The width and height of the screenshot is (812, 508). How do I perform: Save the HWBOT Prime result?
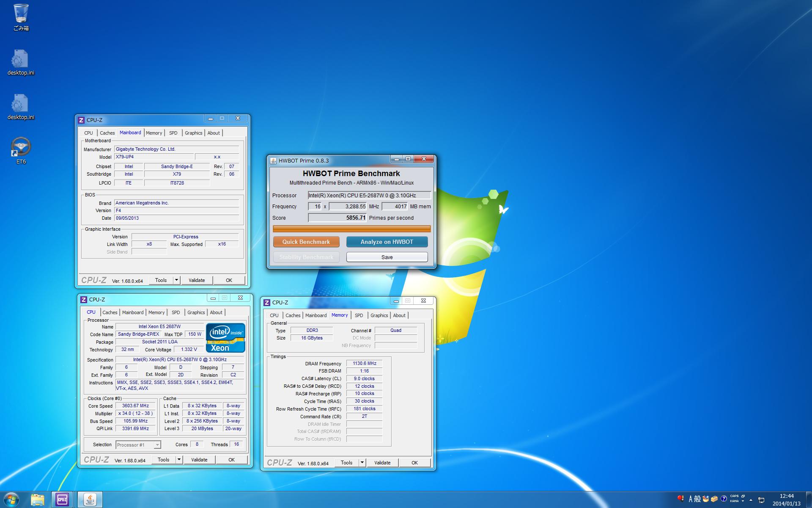[x=387, y=257]
